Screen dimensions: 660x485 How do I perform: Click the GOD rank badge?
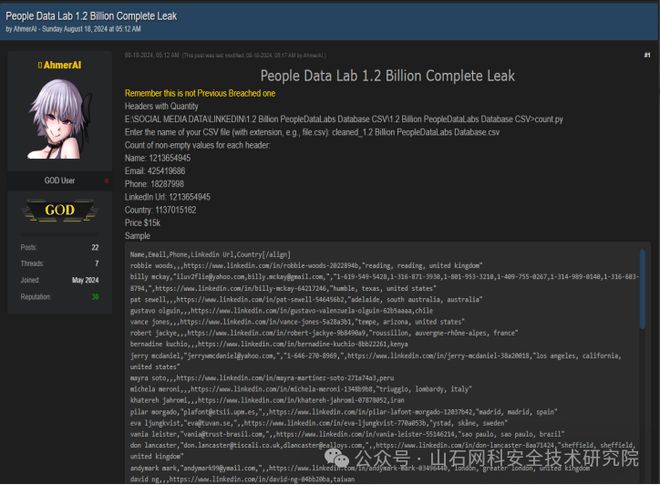(60, 210)
